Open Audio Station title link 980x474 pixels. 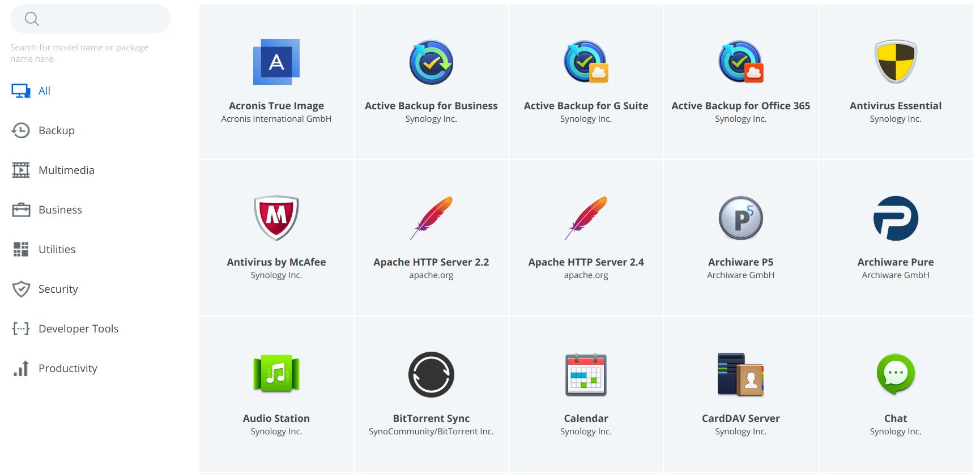[x=276, y=418]
